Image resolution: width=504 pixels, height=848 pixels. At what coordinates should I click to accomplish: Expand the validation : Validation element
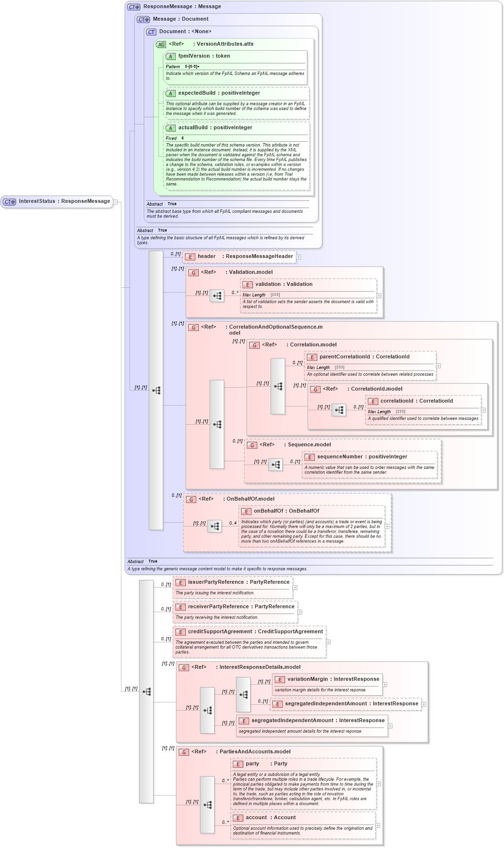click(379, 296)
